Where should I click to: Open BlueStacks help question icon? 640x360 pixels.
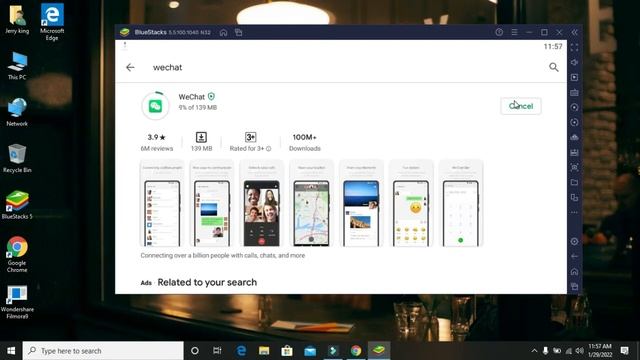[499, 32]
